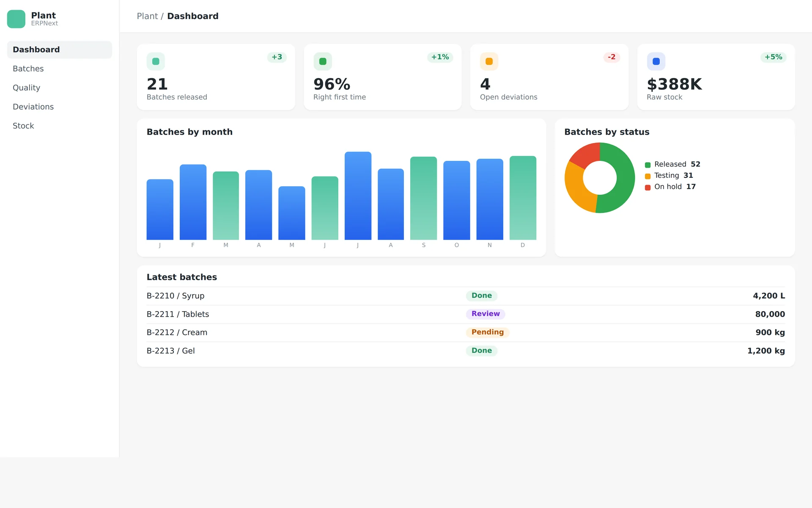This screenshot has height=508, width=812.
Task: Click the blue Raw stock icon
Action: (656, 61)
